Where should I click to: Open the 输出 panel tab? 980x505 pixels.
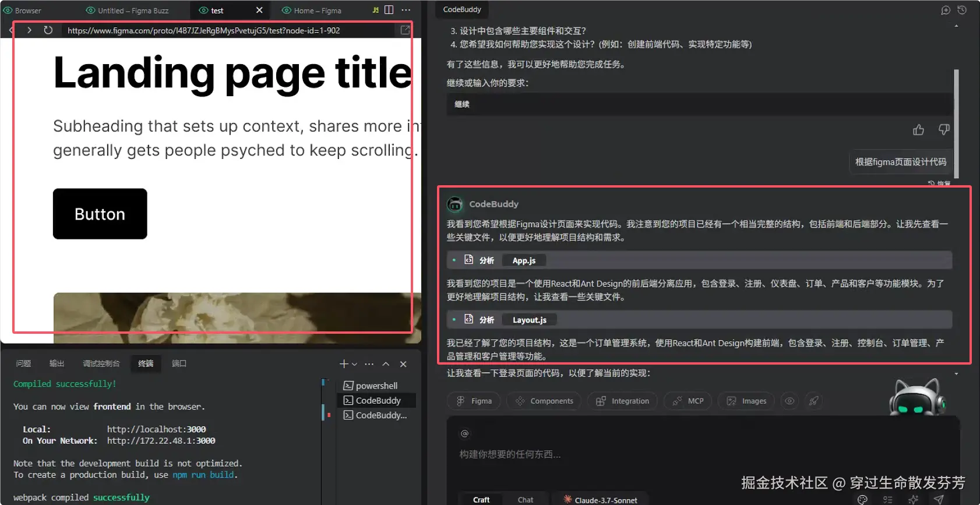(x=57, y=363)
